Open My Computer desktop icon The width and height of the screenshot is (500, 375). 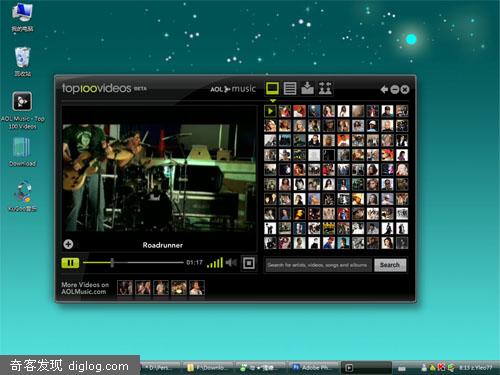pyautogui.click(x=22, y=17)
